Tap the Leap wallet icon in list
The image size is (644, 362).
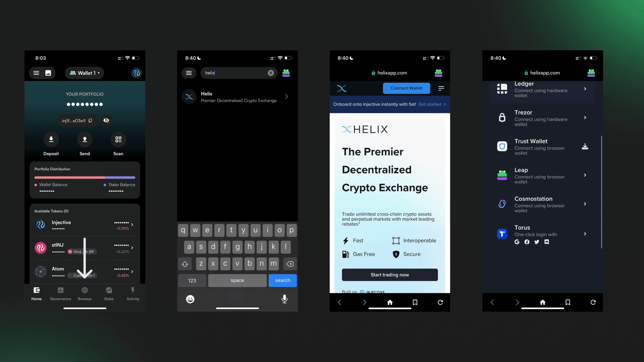(502, 175)
